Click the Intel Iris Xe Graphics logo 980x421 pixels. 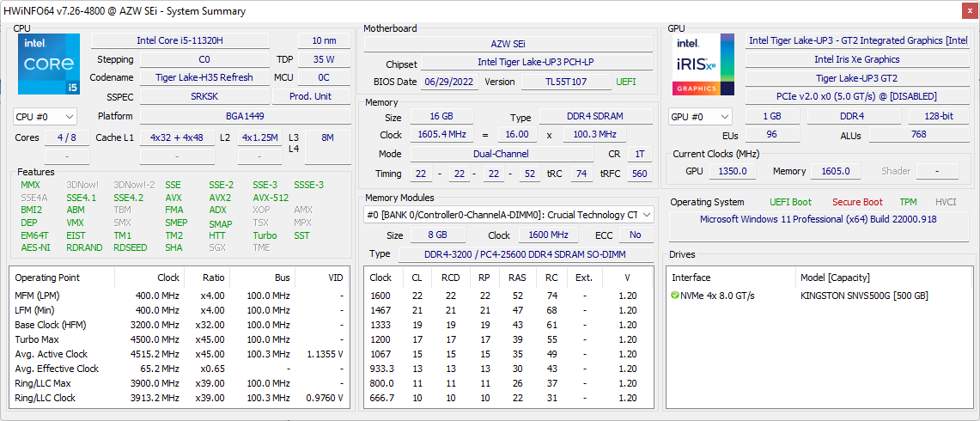tap(703, 64)
